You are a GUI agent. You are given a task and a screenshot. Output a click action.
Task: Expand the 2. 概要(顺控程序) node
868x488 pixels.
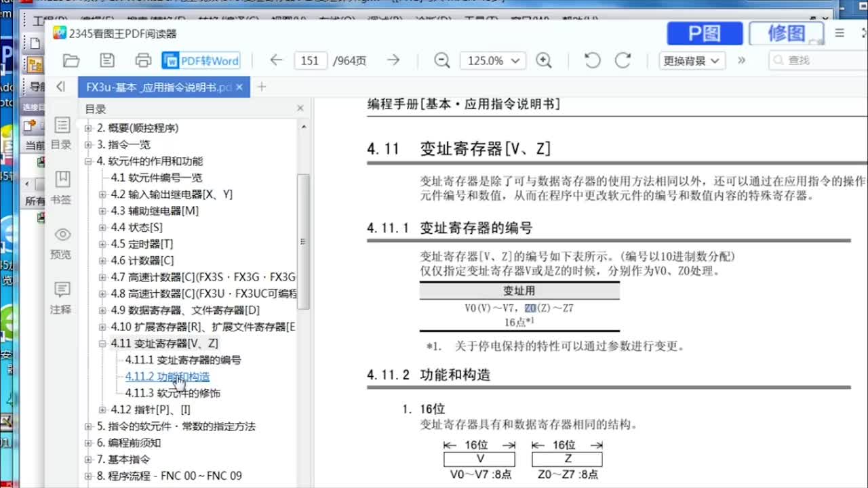pos(88,128)
